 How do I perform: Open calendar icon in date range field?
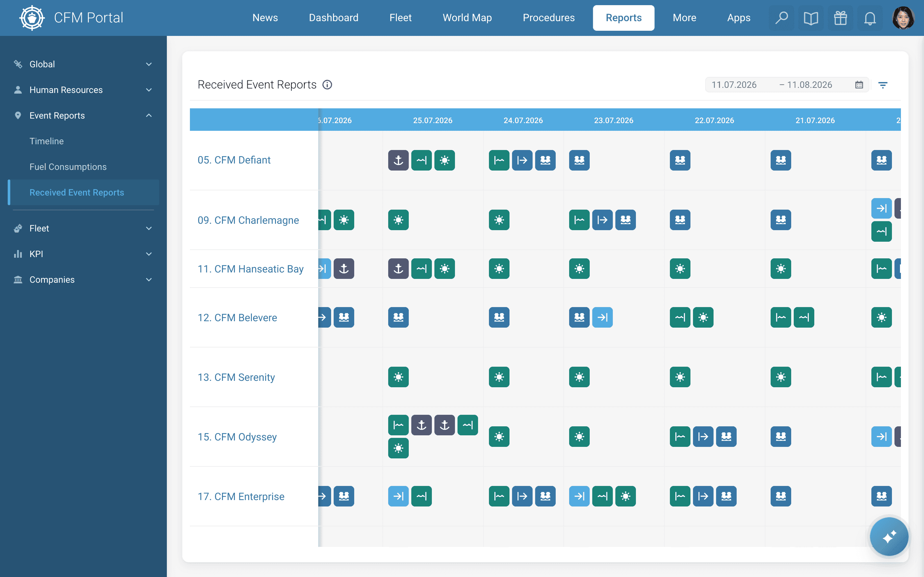859,85
